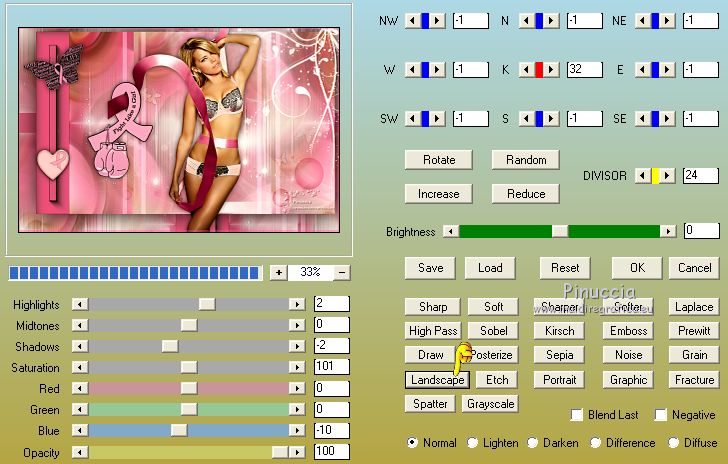Image resolution: width=728 pixels, height=464 pixels.
Task: Apply the Fracture preset
Action: click(694, 380)
